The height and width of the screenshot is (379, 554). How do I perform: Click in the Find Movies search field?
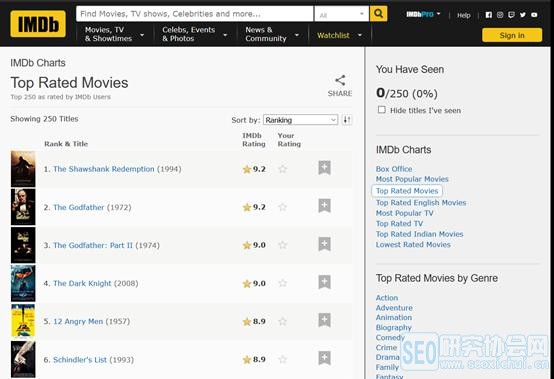pos(194,14)
